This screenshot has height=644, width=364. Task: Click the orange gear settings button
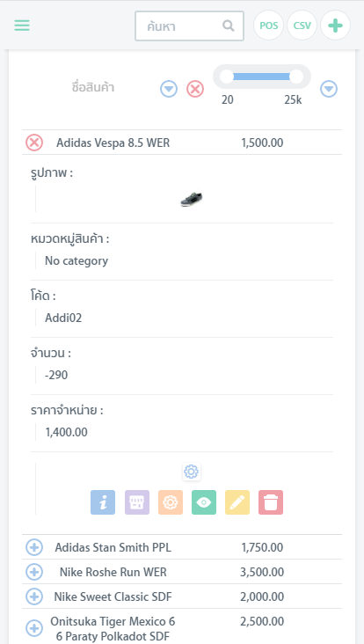tap(171, 502)
